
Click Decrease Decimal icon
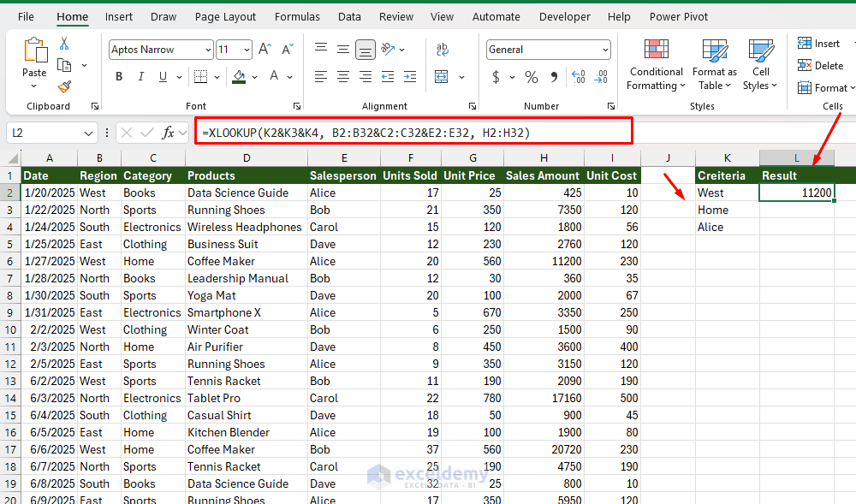(x=601, y=76)
